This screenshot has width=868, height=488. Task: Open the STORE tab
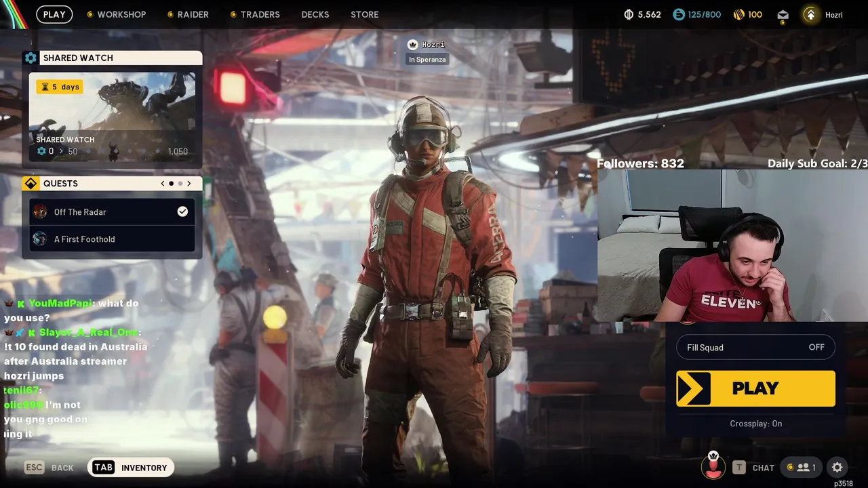click(365, 14)
